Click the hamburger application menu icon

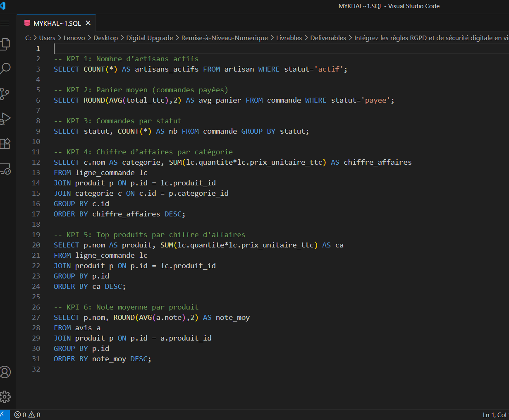coord(5,23)
